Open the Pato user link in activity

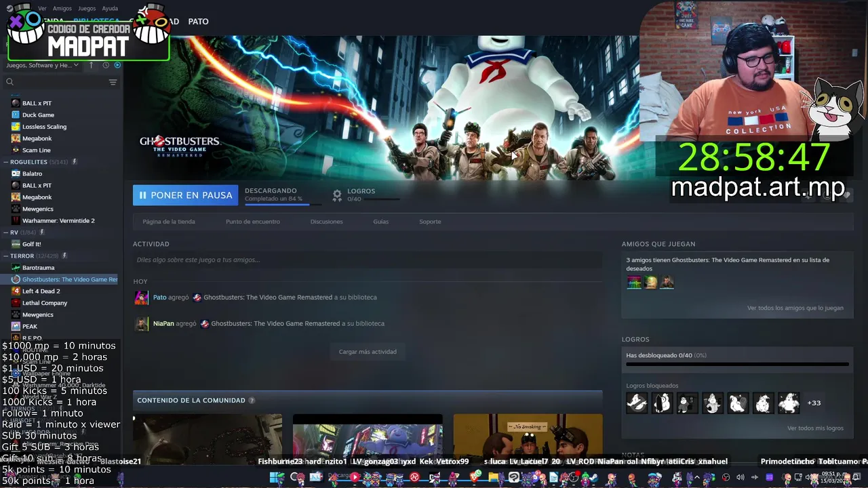(159, 298)
